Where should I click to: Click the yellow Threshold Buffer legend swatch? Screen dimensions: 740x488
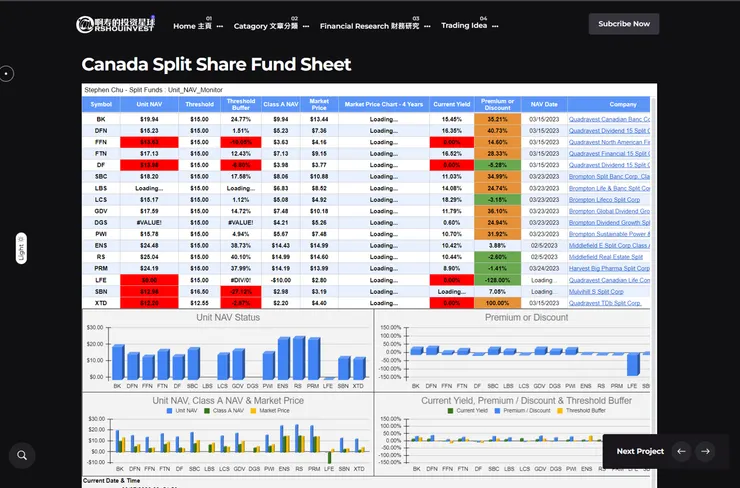[560, 411]
